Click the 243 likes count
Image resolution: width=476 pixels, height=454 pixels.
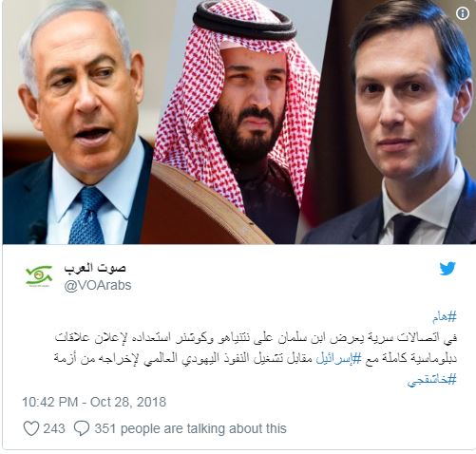[x=54, y=428]
